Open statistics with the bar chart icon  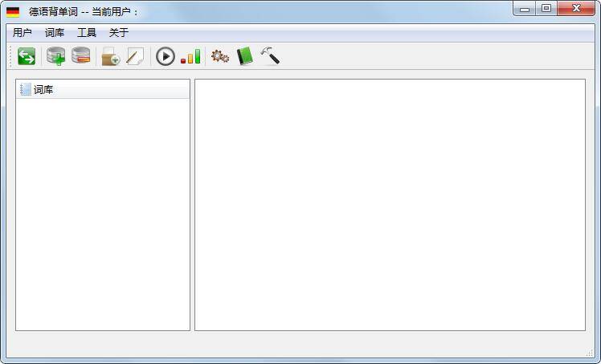click(x=190, y=56)
